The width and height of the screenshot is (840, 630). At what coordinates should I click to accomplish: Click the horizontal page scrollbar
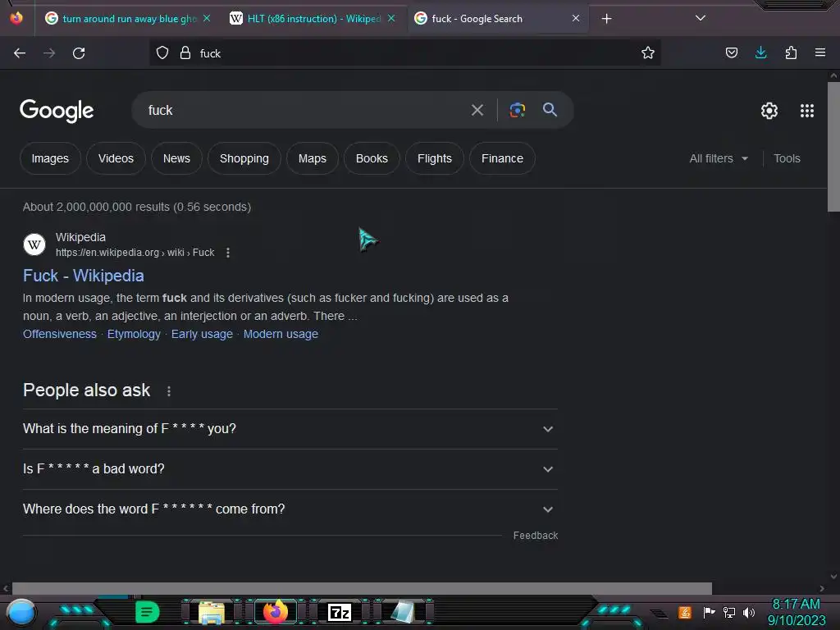362,588
